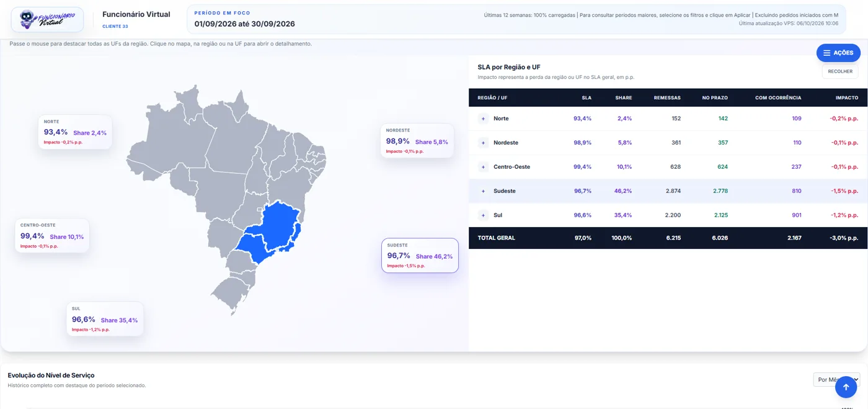The height and width of the screenshot is (409, 868).
Task: Click the 2.778 no prazo value
Action: [720, 191]
